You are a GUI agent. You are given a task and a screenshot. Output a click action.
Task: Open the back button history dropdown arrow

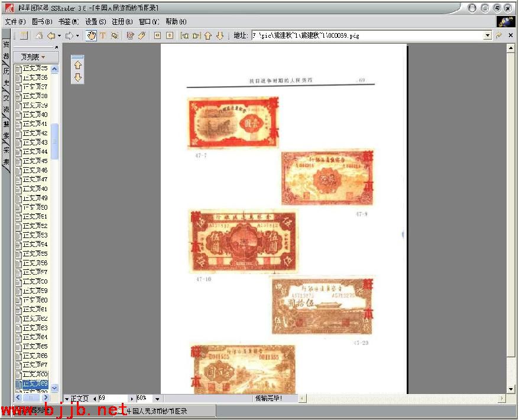59,35
